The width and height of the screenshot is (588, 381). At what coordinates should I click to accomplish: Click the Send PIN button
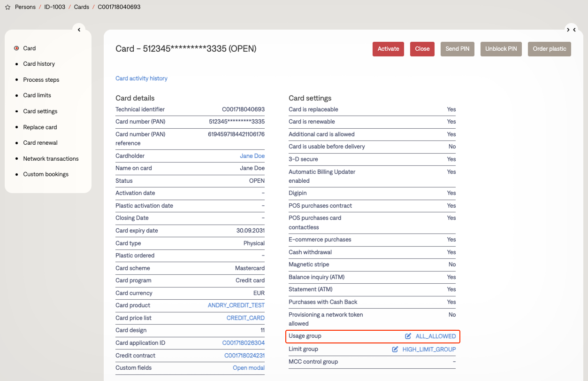click(x=458, y=49)
